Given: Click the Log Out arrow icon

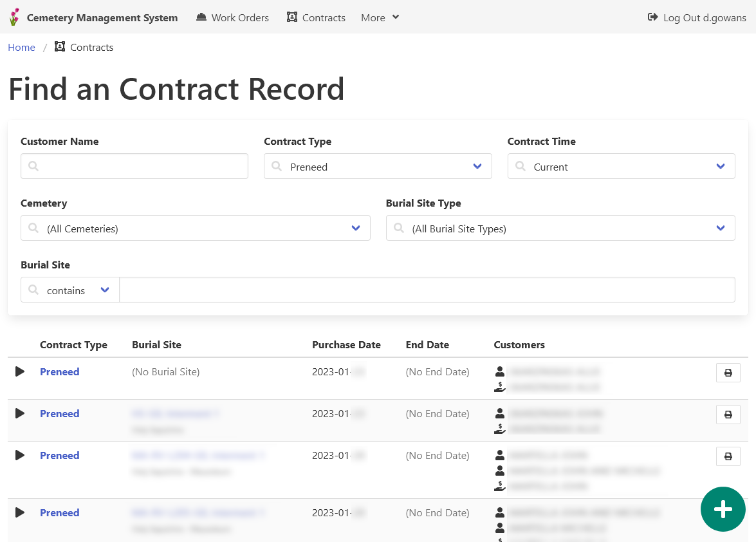Looking at the screenshot, I should pyautogui.click(x=652, y=17).
